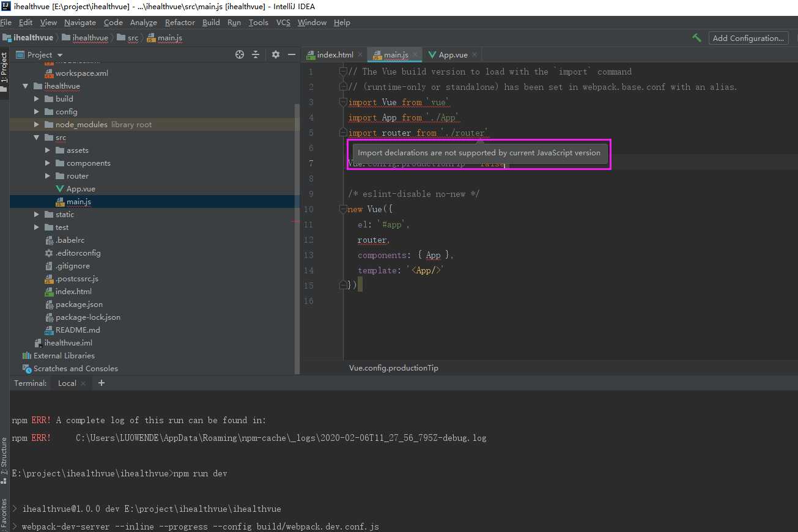
Task: Open the Tools menu
Action: [x=258, y=23]
